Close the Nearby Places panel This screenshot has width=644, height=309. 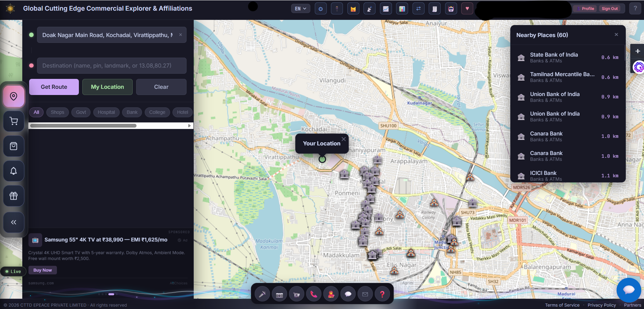click(616, 35)
